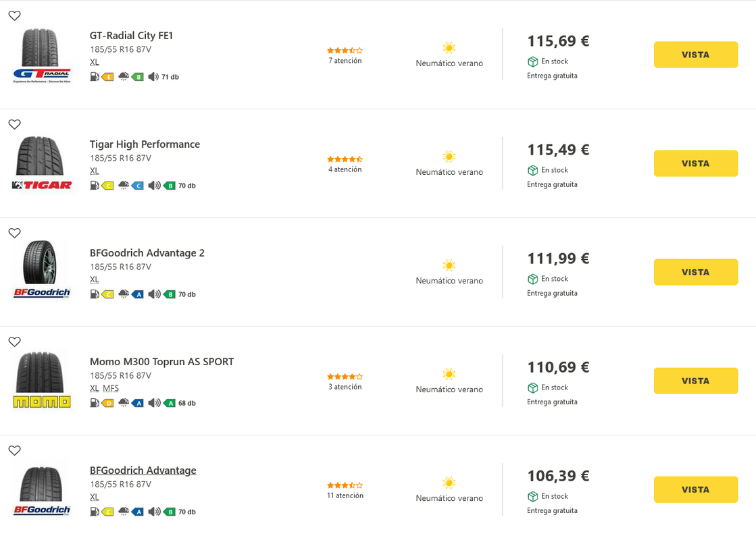This screenshot has width=756, height=540.
Task: Open 11 atención reviews for BFGoodrich Advantage
Action: point(345,495)
